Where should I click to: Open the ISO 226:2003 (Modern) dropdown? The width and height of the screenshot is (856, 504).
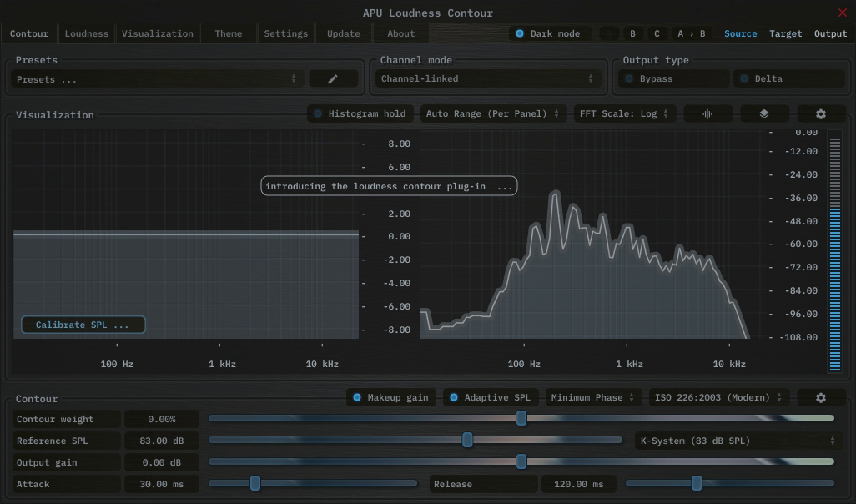718,398
